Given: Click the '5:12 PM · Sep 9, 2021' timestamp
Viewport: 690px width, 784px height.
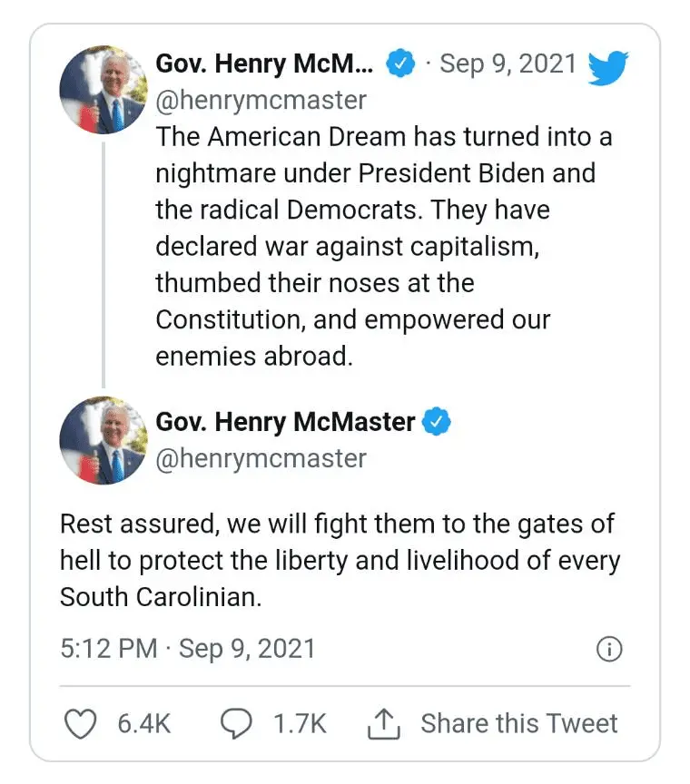Looking at the screenshot, I should click(188, 649).
